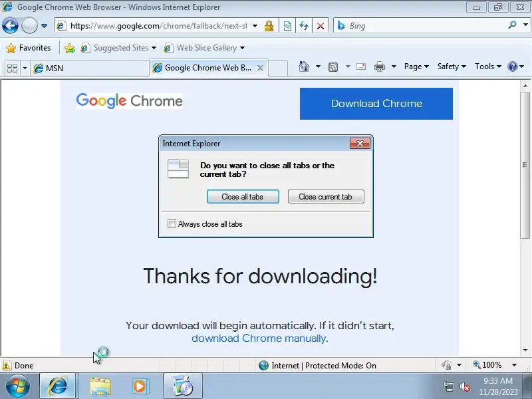
Task: Click the Refresh page icon
Action: click(304, 26)
